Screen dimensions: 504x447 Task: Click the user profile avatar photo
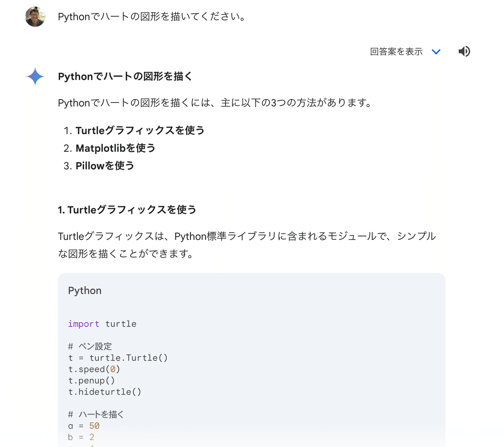(35, 17)
